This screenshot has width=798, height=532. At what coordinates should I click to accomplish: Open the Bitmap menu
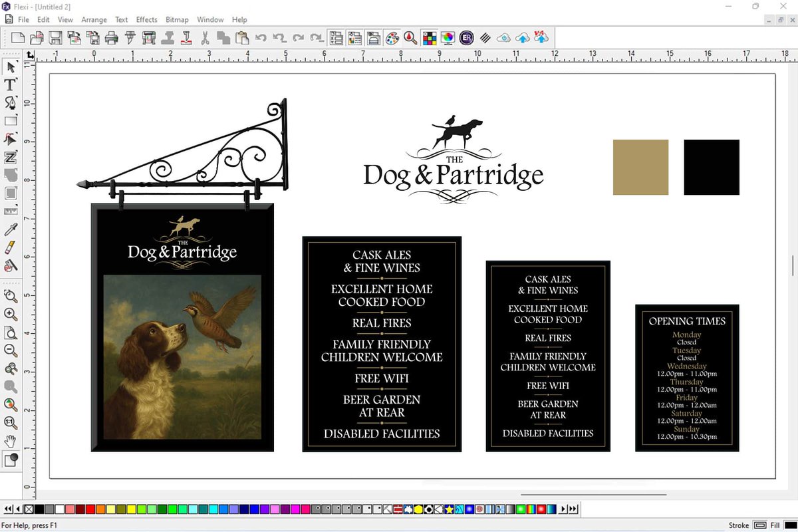176,20
